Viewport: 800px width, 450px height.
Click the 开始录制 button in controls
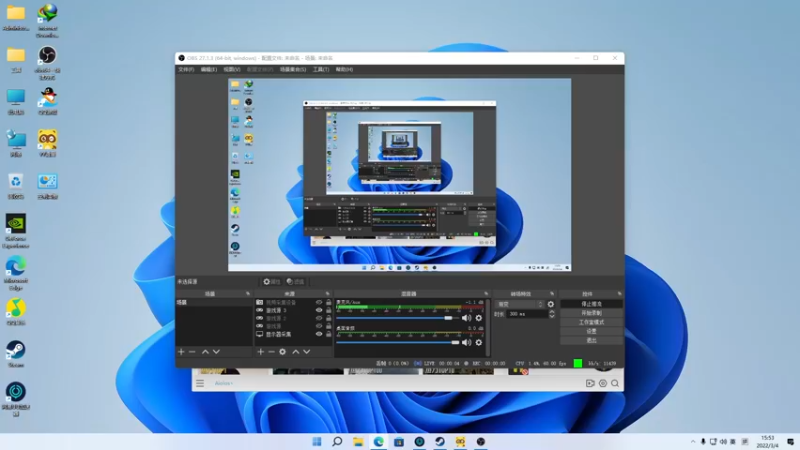pyautogui.click(x=591, y=313)
